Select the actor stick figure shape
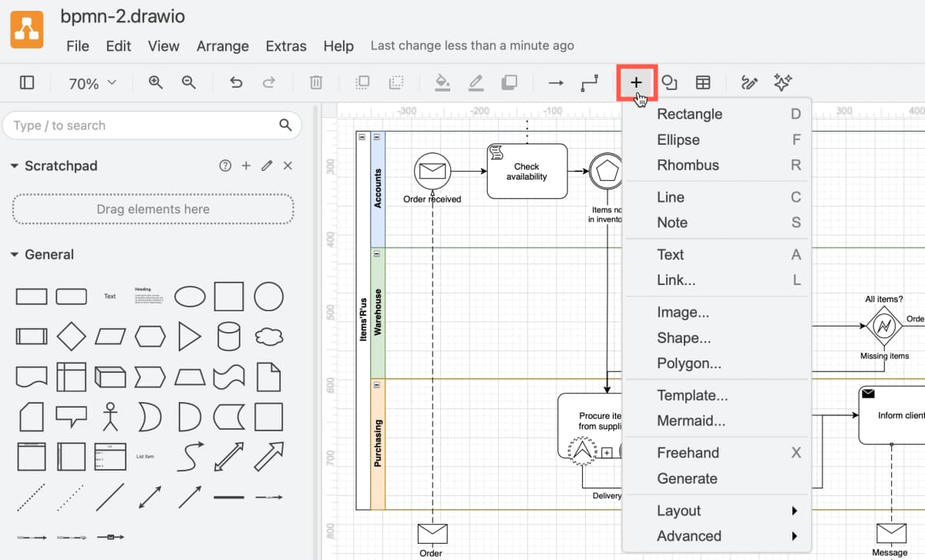Screen dimensions: 925x560 pyautogui.click(x=111, y=416)
